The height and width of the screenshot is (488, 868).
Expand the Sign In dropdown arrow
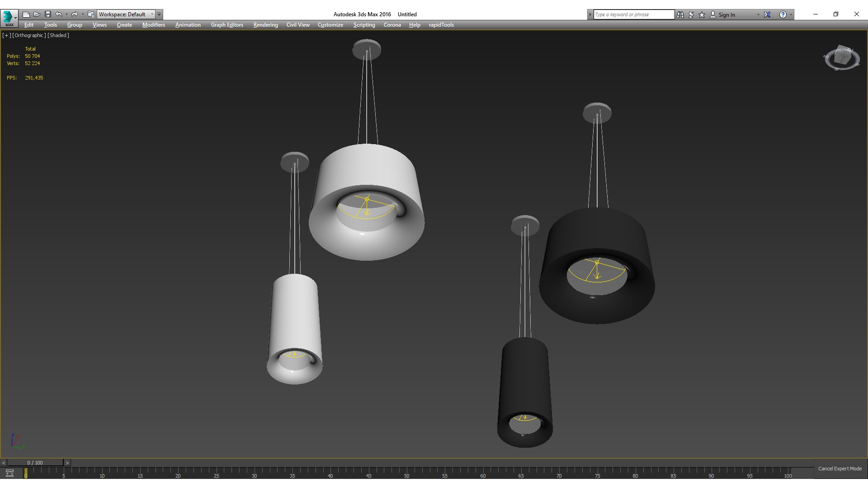(x=758, y=14)
